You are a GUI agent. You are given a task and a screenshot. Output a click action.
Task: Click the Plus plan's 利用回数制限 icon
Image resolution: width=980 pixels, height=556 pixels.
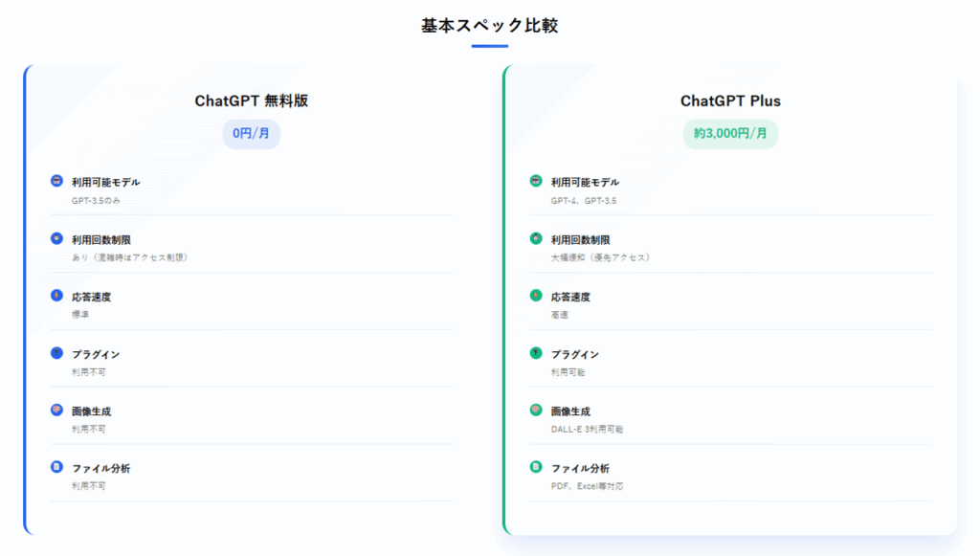536,238
